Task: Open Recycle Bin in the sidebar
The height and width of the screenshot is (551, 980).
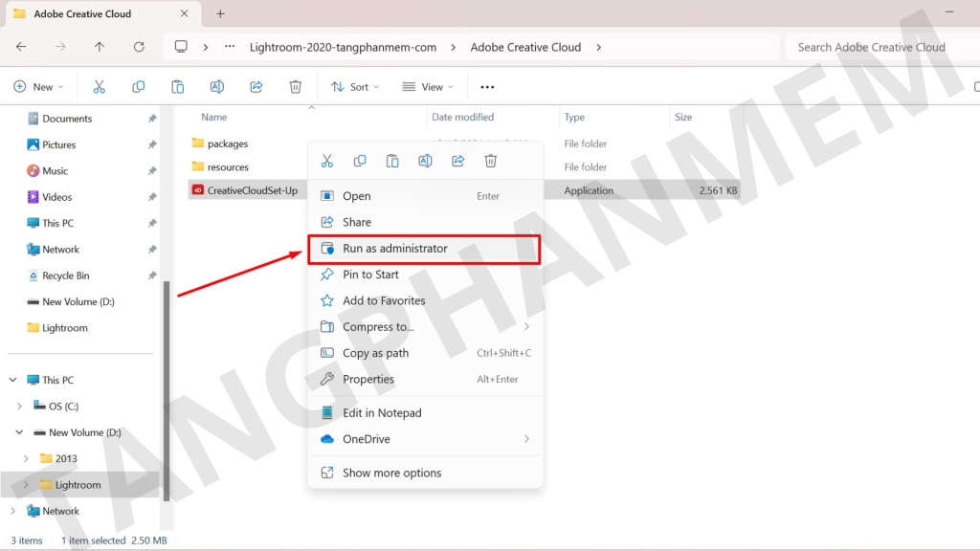Action: pyautogui.click(x=66, y=275)
